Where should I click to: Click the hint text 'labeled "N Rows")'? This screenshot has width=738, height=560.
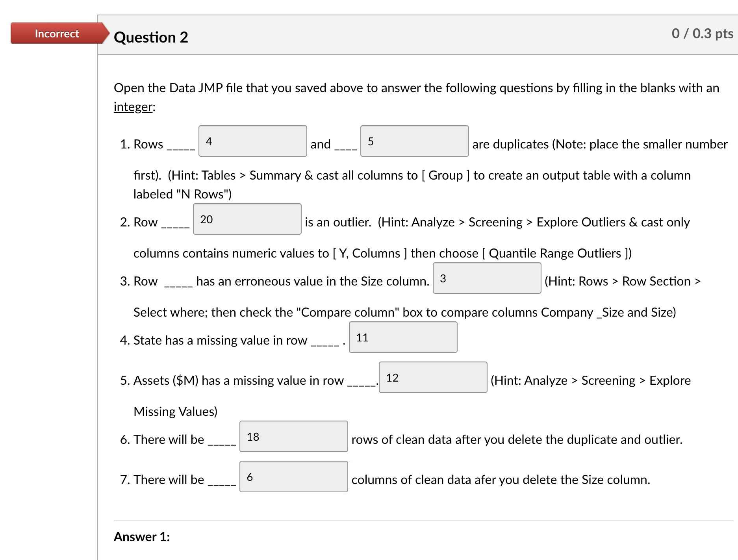click(183, 194)
